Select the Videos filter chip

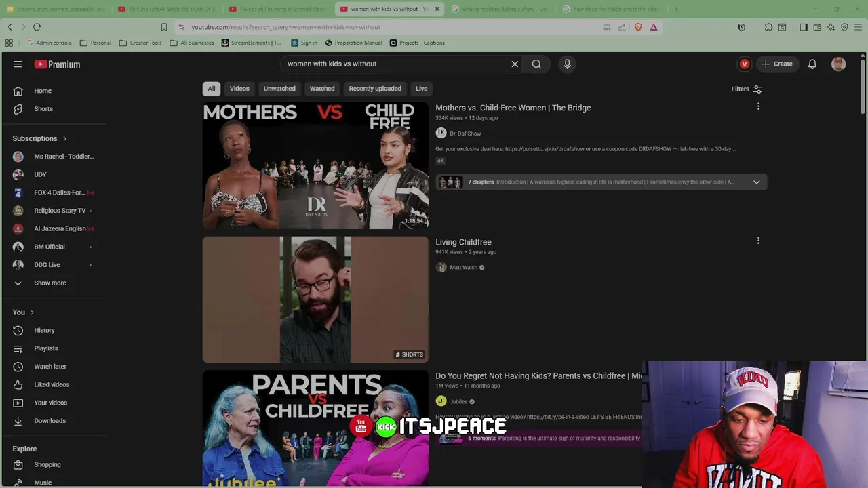239,89
